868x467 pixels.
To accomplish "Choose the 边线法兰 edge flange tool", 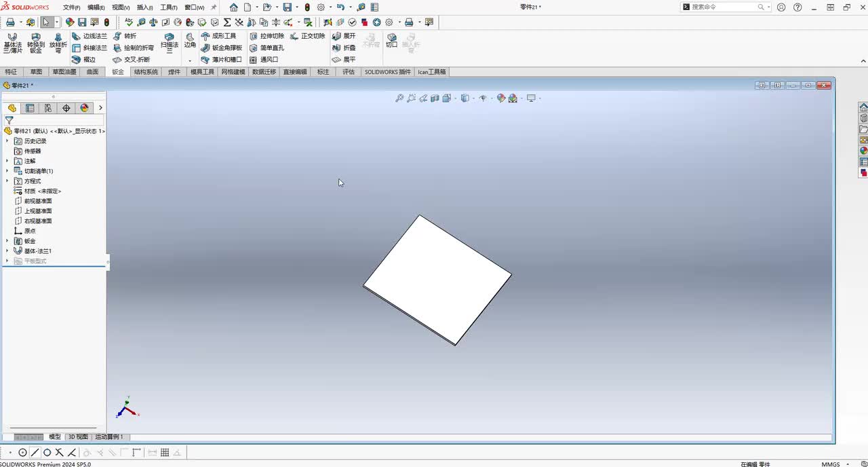I will (90, 36).
